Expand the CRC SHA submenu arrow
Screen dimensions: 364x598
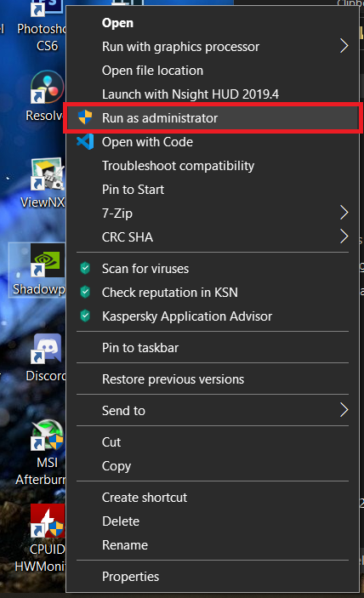(344, 236)
